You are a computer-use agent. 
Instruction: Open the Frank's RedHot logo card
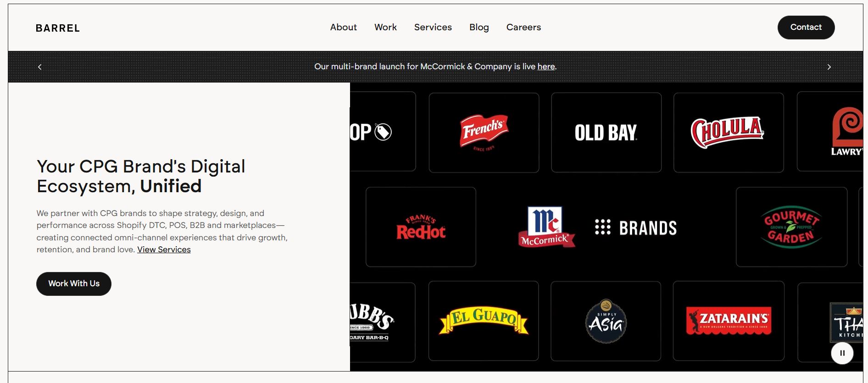421,227
